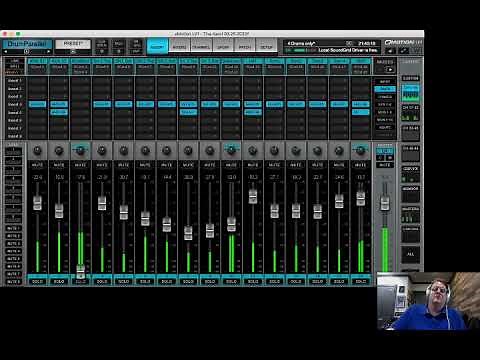
Task: Solo the sixteenth channel strip
Action: pos(361,281)
